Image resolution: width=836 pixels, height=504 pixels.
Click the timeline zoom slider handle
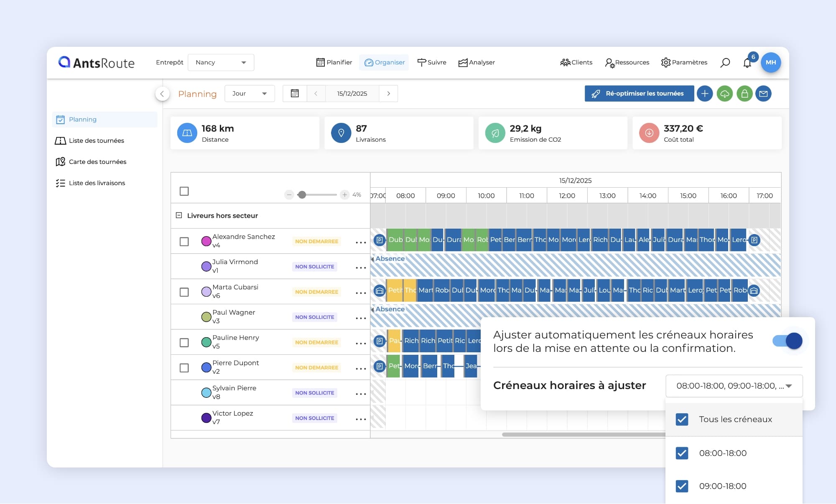[x=302, y=195]
